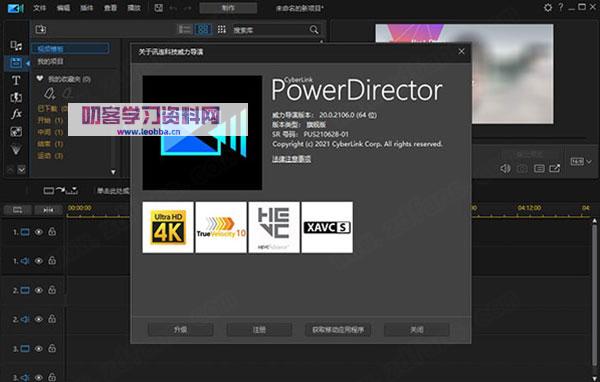
Task: Undock the preview window icon
Action: pyautogui.click(x=555, y=168)
